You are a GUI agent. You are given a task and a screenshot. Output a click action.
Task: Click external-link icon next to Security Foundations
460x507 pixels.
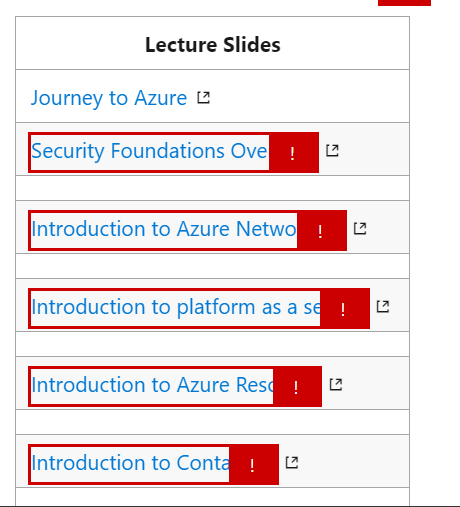332,151
